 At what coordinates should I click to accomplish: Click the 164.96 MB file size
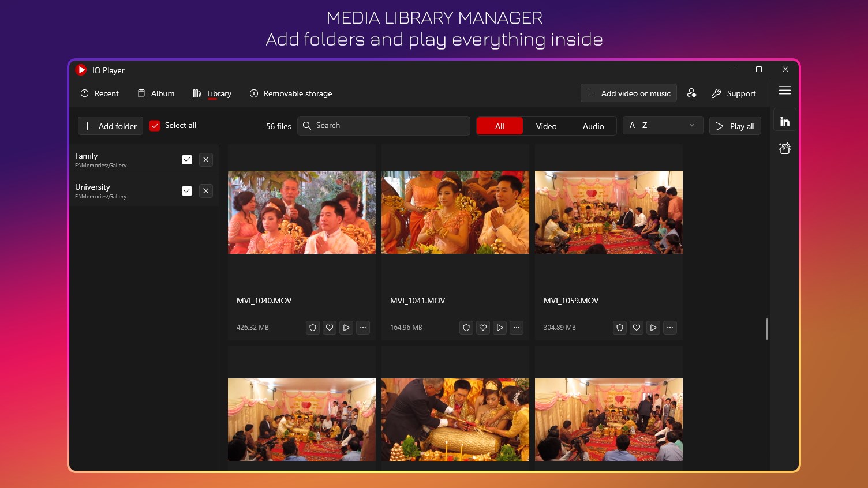(406, 328)
